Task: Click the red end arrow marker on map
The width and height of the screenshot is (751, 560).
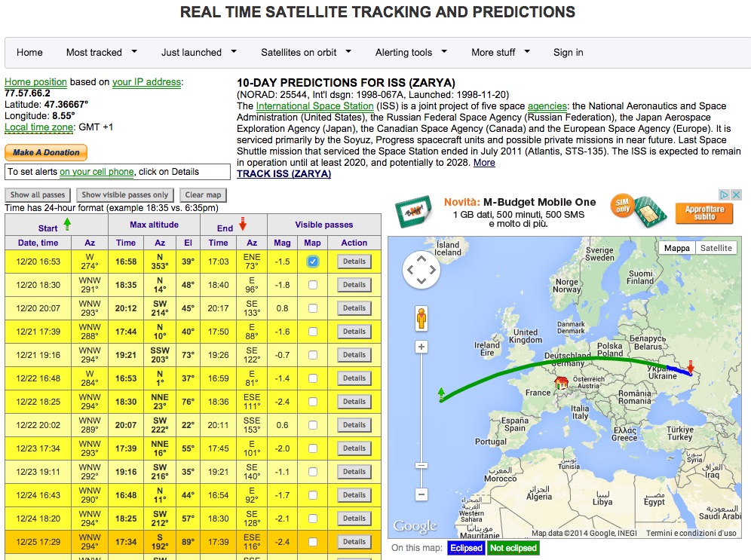Action: coord(690,366)
